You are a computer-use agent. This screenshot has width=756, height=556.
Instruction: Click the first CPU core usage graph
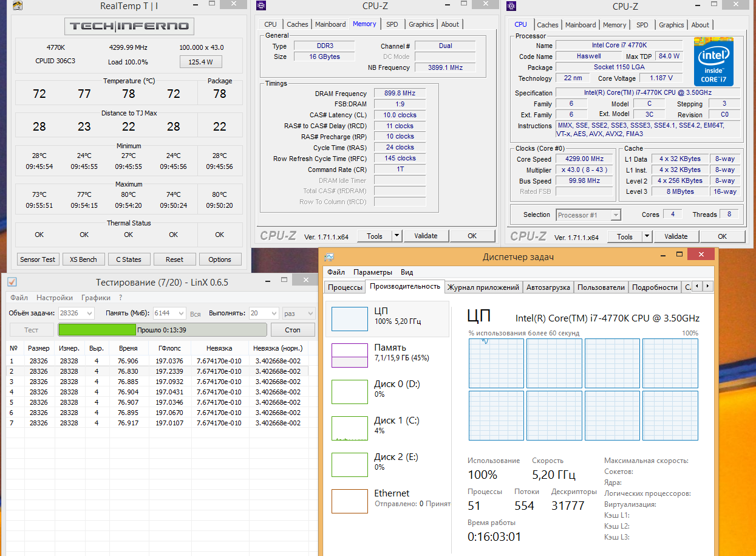point(496,363)
